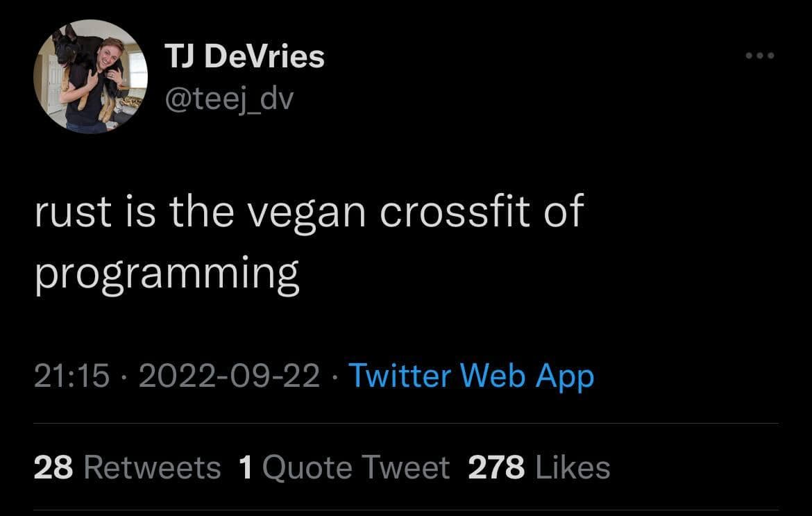Open the three-dot more options menu
The height and width of the screenshot is (516, 812).
click(759, 56)
